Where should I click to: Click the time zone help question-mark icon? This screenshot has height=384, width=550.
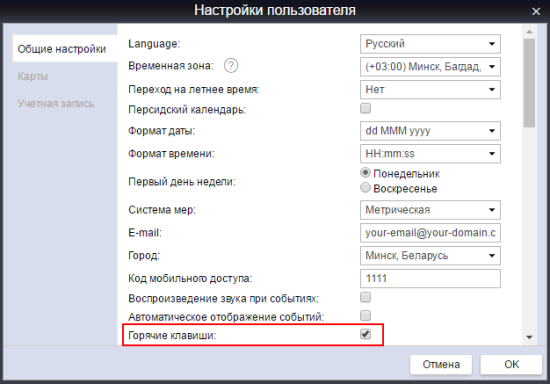[x=231, y=66]
